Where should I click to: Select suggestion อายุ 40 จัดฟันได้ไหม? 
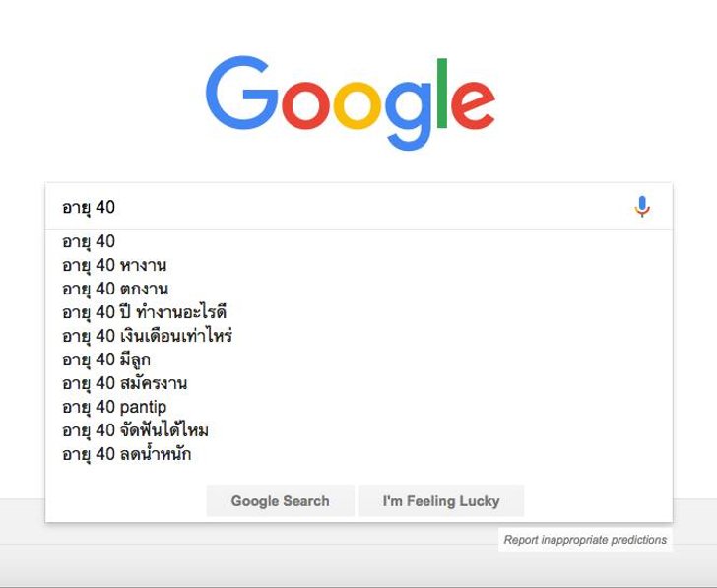tap(358, 430)
